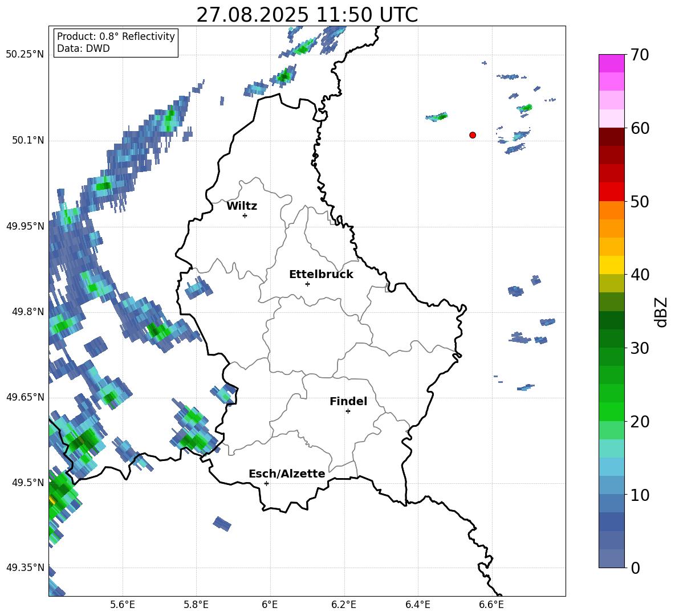Click the 49.95°N latitude label
This screenshot has width=675, height=616.
[x=25, y=226]
